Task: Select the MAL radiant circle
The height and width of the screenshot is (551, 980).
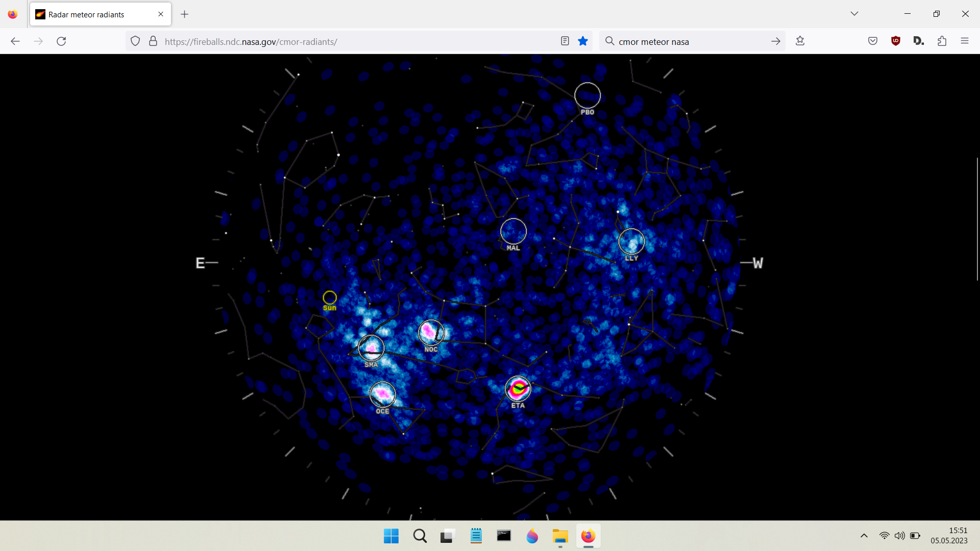Action: 513,231
